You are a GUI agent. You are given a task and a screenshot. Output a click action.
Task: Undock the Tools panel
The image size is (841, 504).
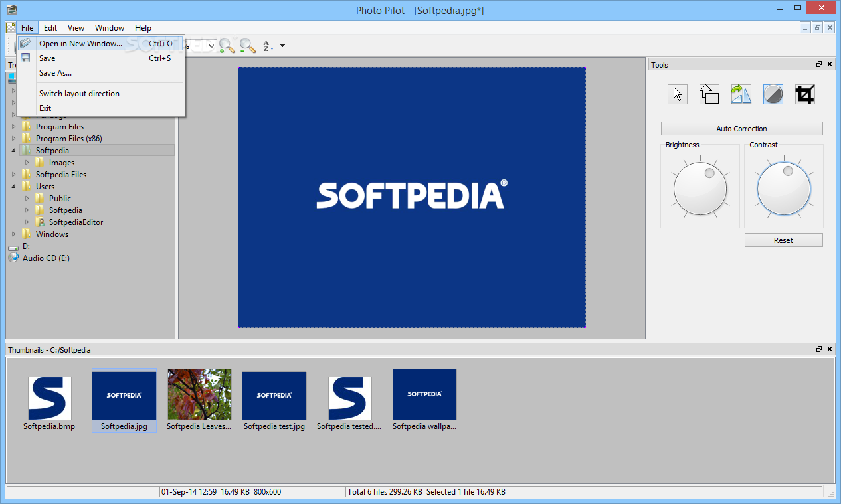pyautogui.click(x=820, y=64)
